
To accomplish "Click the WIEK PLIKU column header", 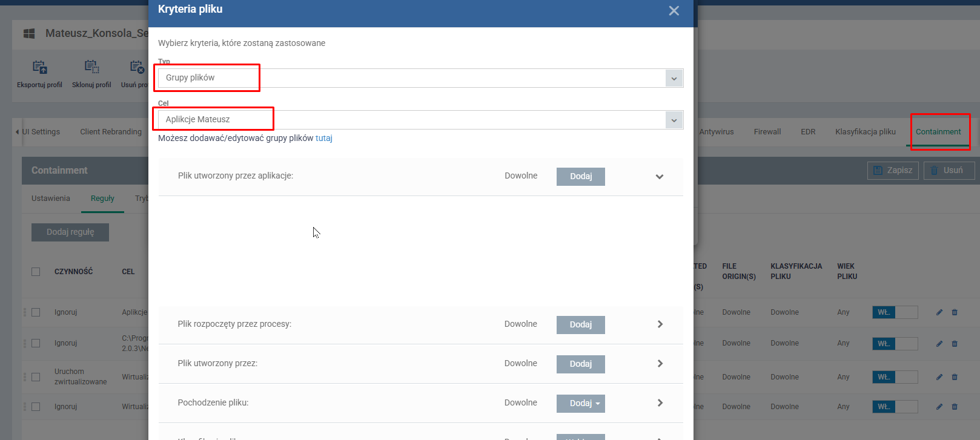I will point(847,271).
